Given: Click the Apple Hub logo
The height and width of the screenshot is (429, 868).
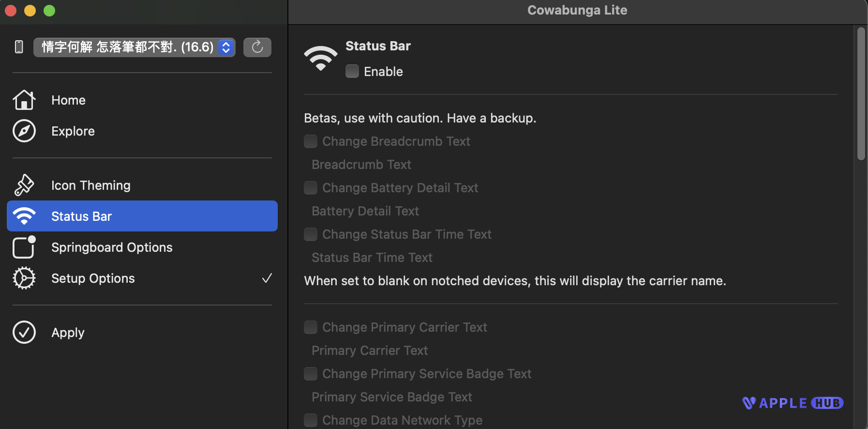Looking at the screenshot, I should pyautogui.click(x=792, y=402).
